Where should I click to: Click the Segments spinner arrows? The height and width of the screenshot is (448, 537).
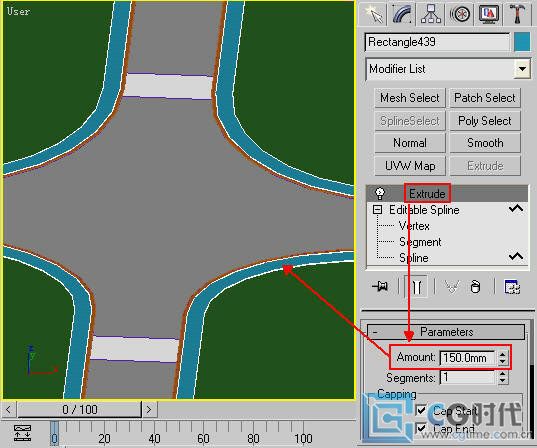pyautogui.click(x=502, y=377)
